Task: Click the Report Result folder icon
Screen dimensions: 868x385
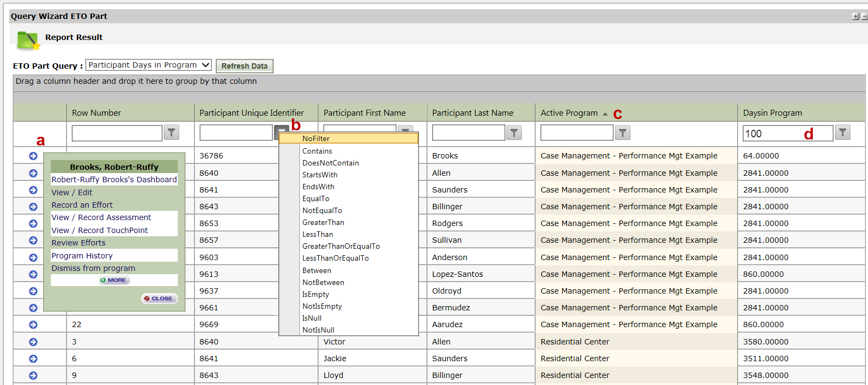Action: 28,41
